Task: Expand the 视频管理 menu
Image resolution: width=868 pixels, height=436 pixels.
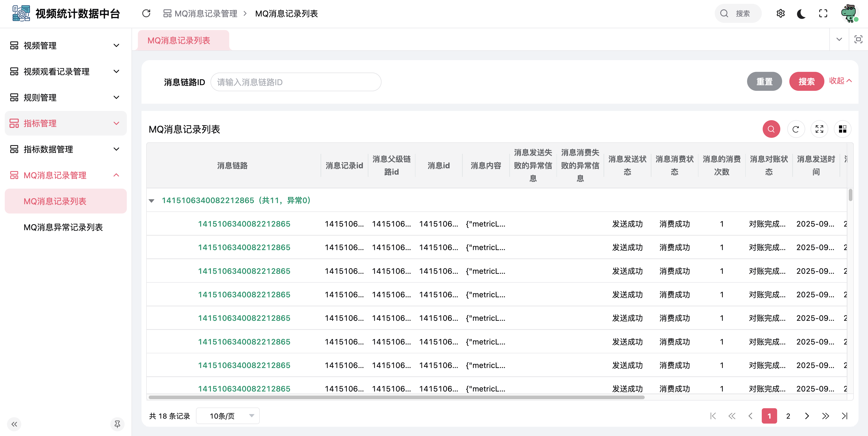Action: point(65,45)
